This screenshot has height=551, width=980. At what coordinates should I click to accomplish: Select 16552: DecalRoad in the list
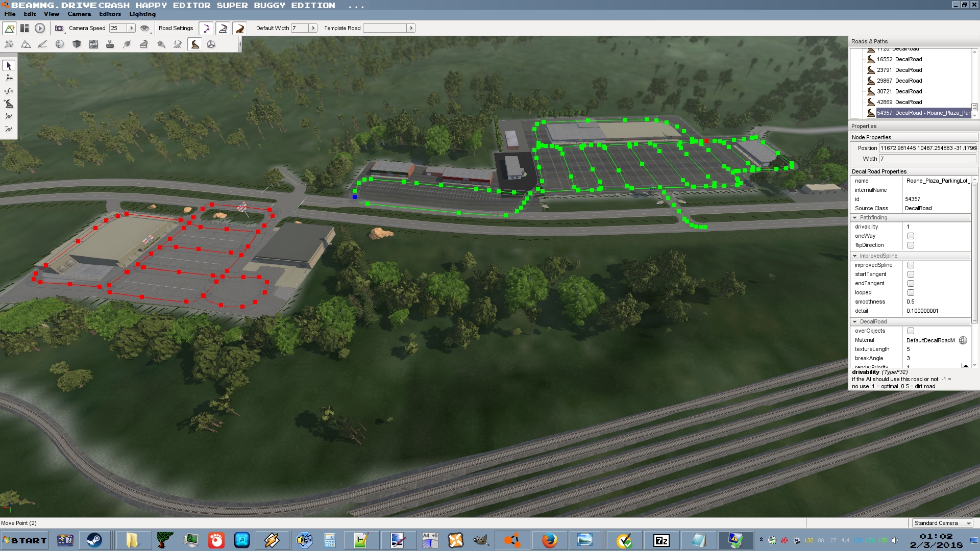899,59
